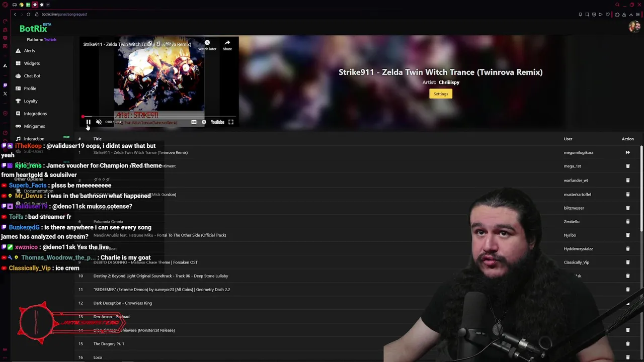Image resolution: width=644 pixels, height=362 pixels.
Task: Open the Loyalty section
Action: [x=31, y=101]
